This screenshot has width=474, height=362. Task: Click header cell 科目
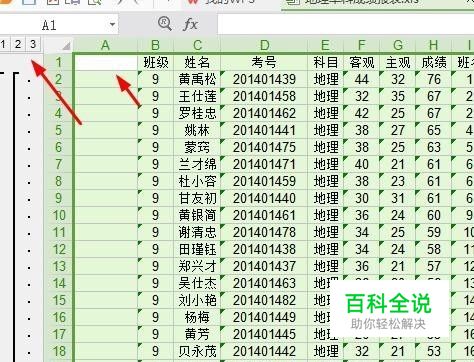pyautogui.click(x=326, y=62)
